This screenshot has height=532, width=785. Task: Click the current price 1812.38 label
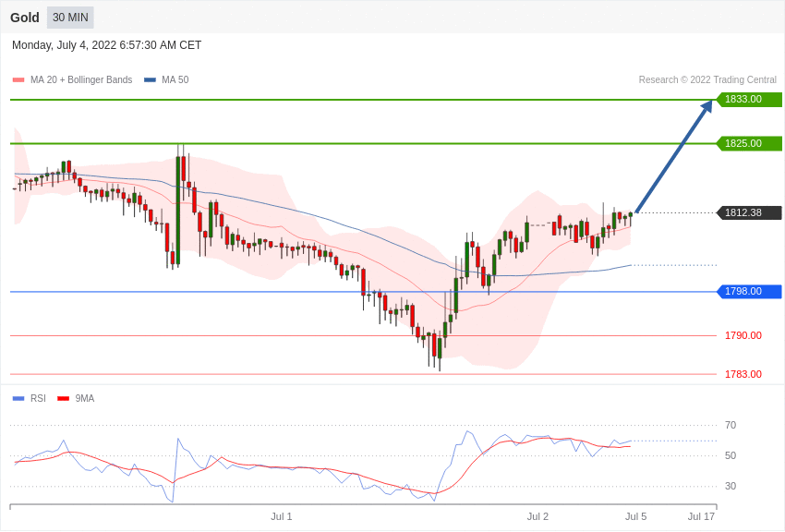click(x=749, y=212)
